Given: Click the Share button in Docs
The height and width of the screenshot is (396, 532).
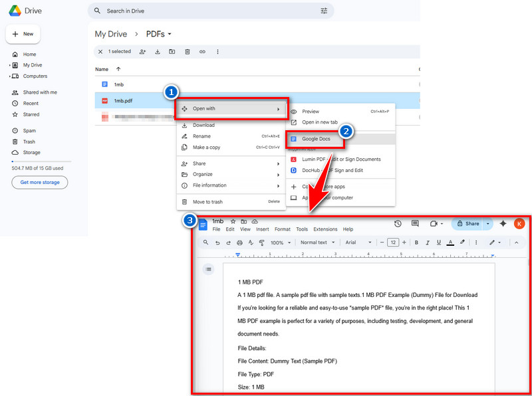Looking at the screenshot, I should [x=468, y=224].
